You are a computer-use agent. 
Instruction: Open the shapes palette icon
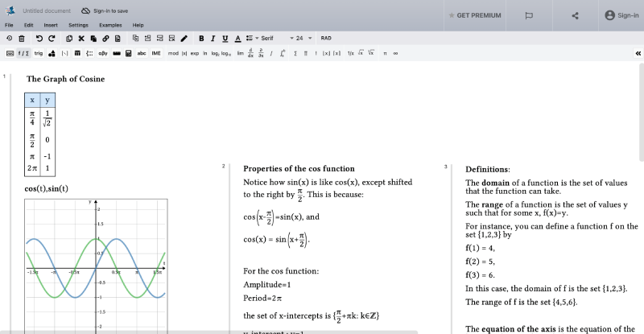coord(52,53)
